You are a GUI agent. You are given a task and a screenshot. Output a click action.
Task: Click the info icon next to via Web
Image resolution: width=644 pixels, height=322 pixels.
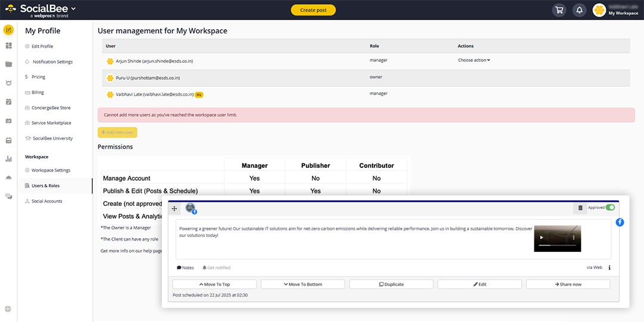coord(609,267)
